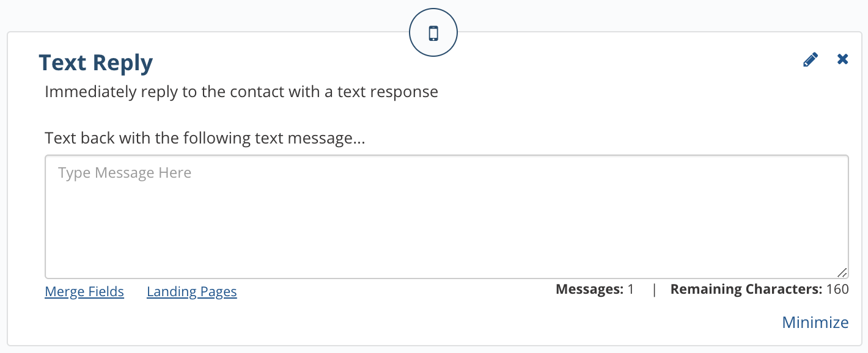Screen dimensions: 868x353
Task: Click the 'Text back with the following' label
Action: [x=205, y=138]
